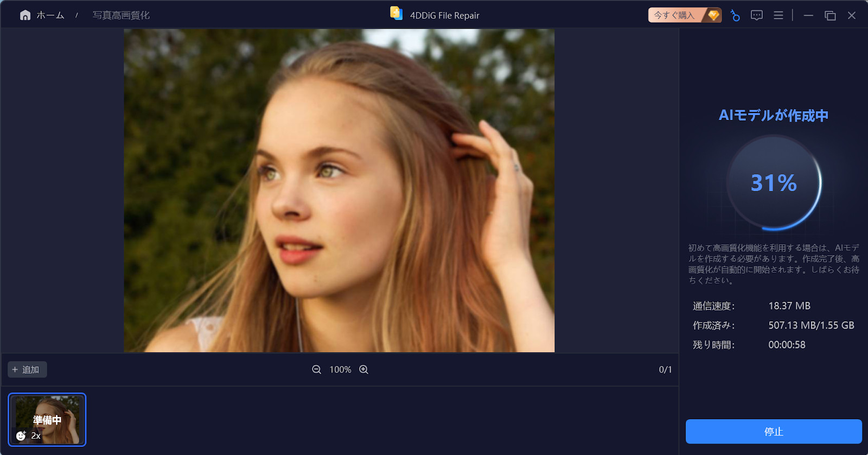Click the 停止 stop button
The image size is (868, 455).
click(x=774, y=432)
